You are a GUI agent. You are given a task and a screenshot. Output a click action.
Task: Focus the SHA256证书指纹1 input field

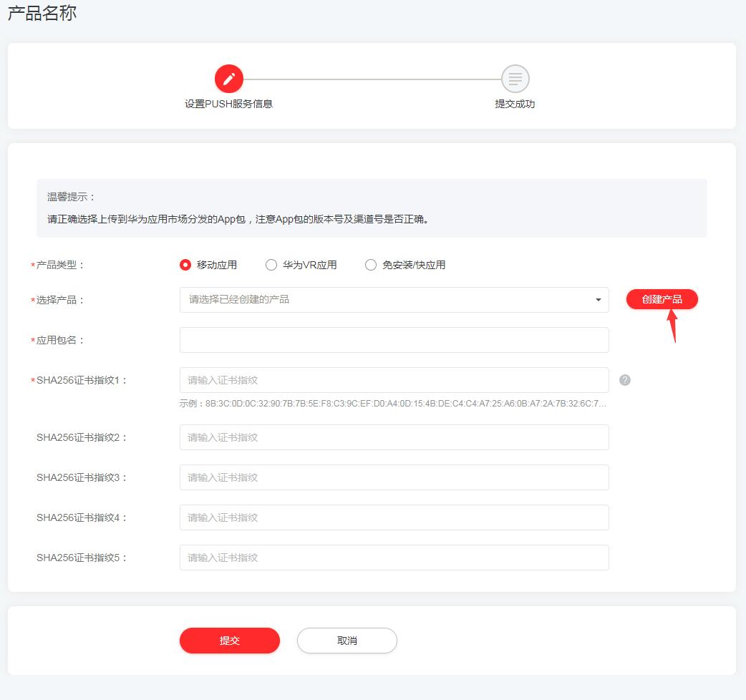coord(394,380)
